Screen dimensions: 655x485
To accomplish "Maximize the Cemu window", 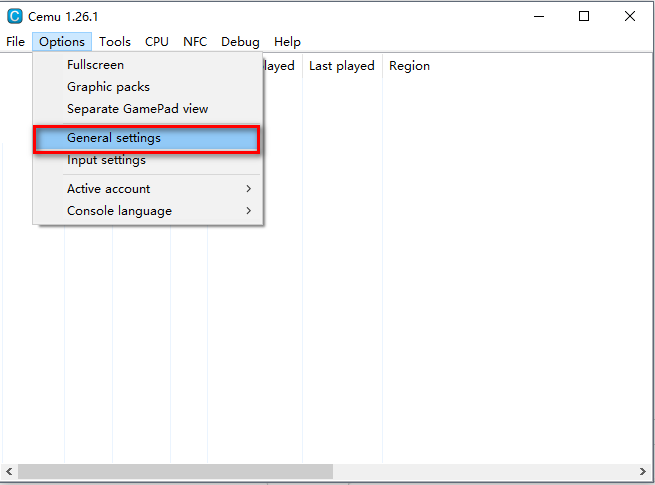I will click(584, 17).
